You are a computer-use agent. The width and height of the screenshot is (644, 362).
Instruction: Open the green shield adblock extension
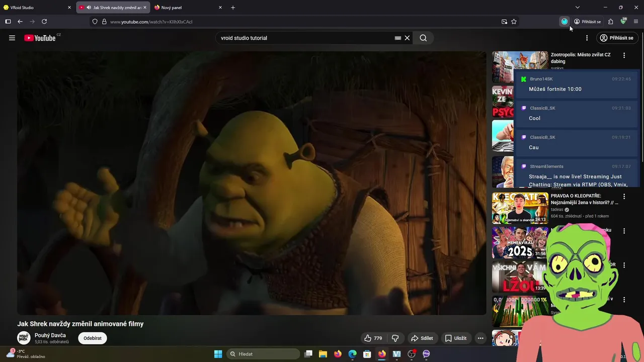[x=623, y=21]
